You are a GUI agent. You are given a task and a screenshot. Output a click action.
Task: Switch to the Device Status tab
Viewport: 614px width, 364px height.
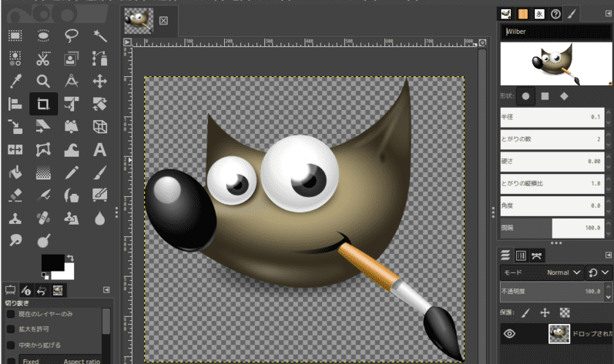[26, 290]
